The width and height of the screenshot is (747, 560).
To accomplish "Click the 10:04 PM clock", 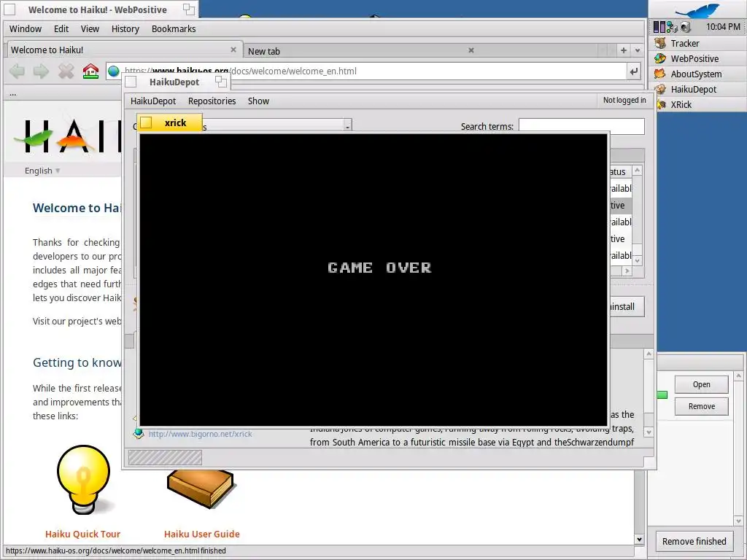I will click(723, 27).
